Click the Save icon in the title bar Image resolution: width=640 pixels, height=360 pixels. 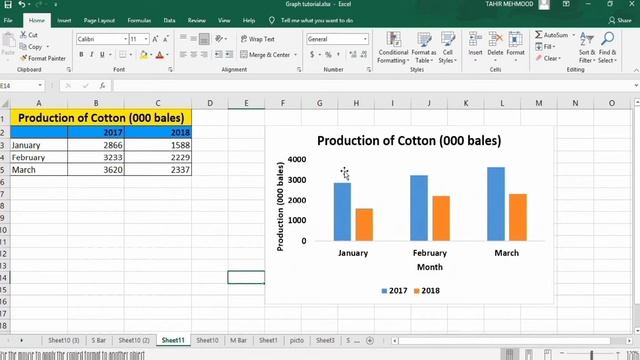(7, 4)
